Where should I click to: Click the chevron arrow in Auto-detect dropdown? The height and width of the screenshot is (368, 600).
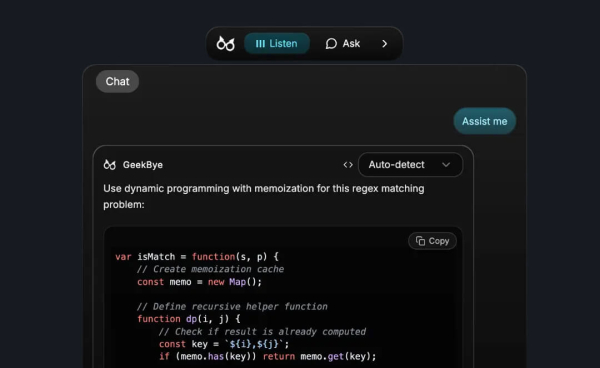pyautogui.click(x=446, y=165)
